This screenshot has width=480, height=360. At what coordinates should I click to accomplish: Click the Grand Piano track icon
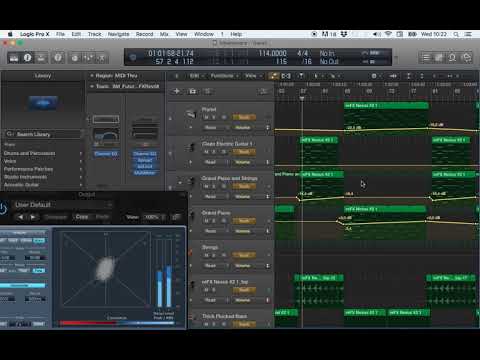[x=192, y=216]
